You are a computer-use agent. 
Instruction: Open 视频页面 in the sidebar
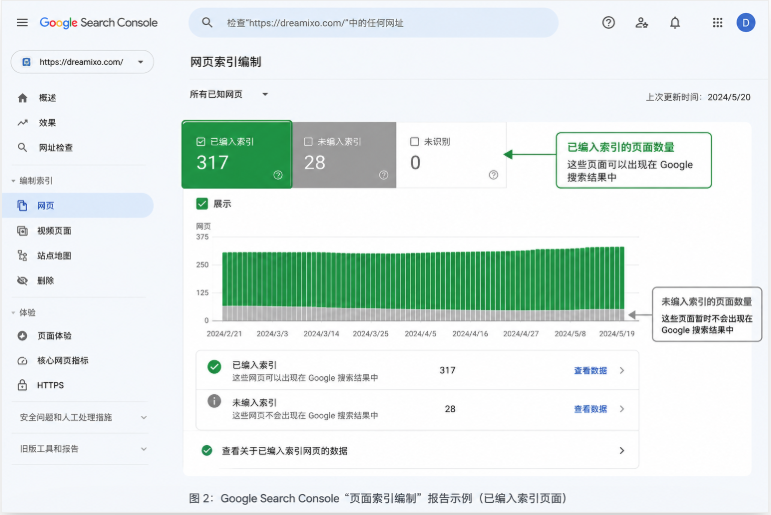coord(55,231)
